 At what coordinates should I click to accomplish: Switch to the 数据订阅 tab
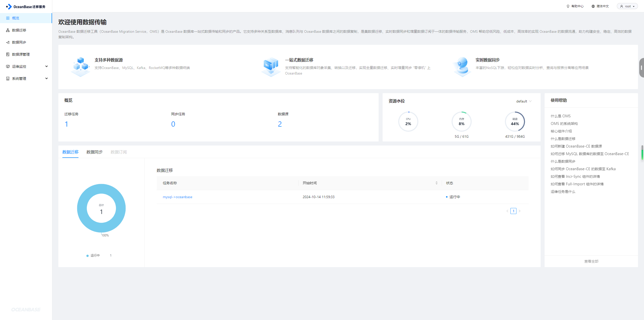pos(119,152)
